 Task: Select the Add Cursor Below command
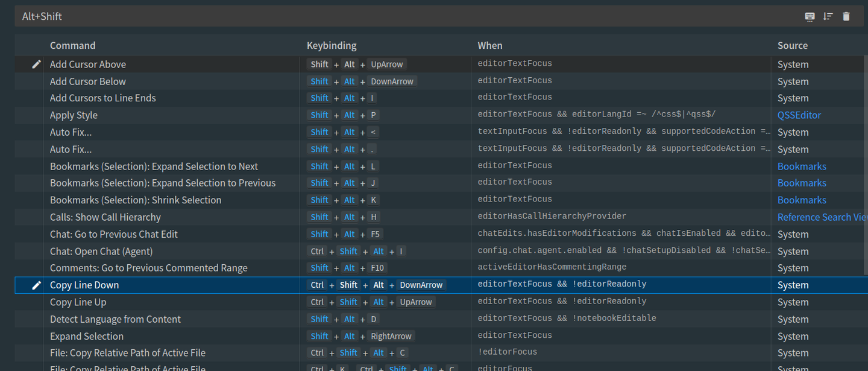click(88, 81)
